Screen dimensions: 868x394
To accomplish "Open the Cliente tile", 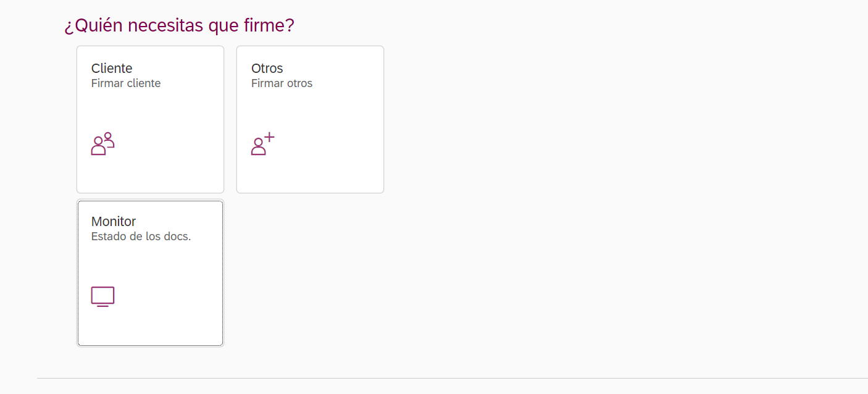I will tap(150, 119).
